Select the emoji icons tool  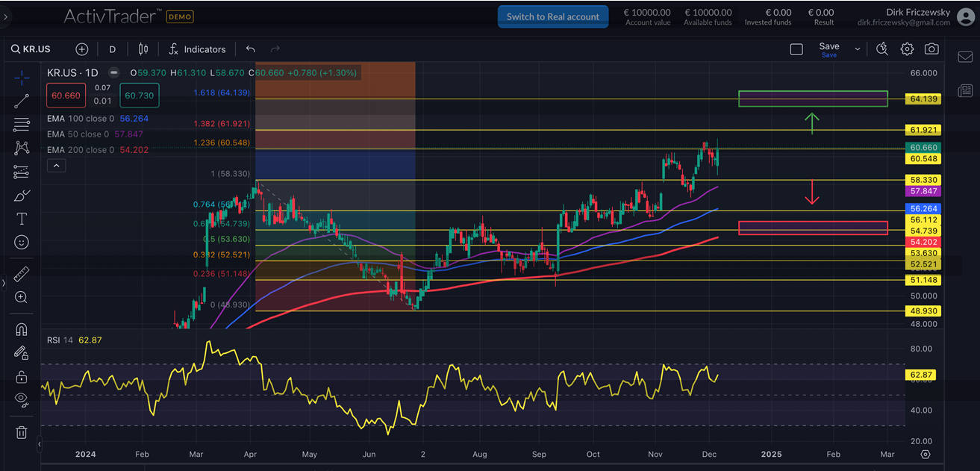[22, 243]
